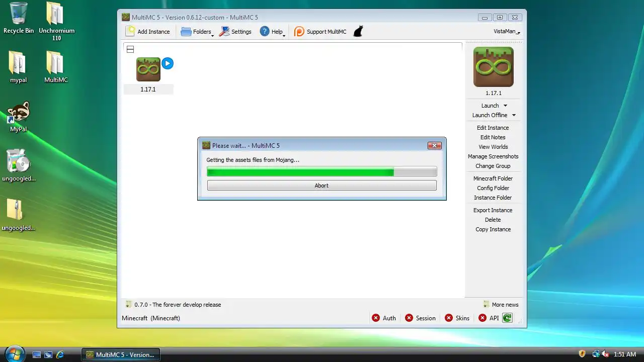The width and height of the screenshot is (644, 362).
Task: Click the Session status indicator
Action: (420, 318)
